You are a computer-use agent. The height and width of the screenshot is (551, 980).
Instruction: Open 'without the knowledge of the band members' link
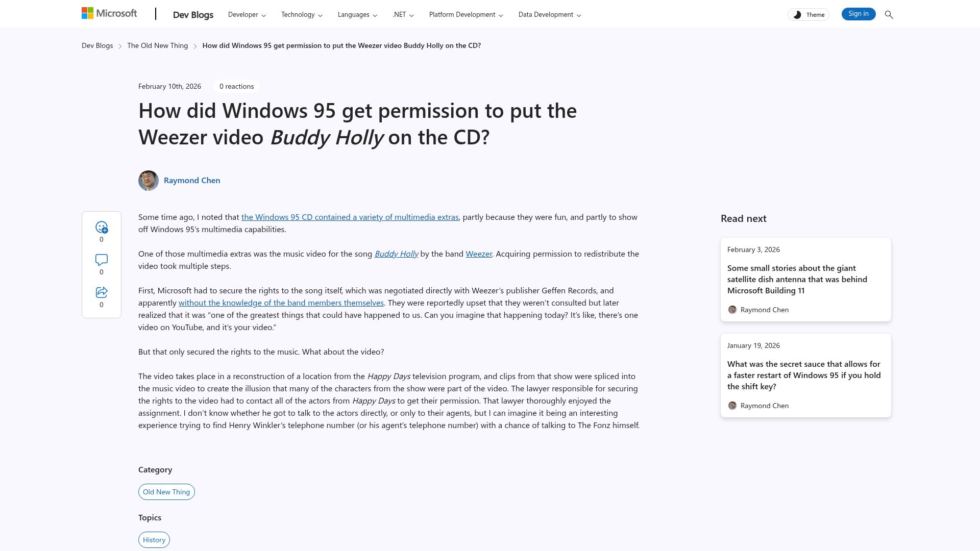point(281,303)
